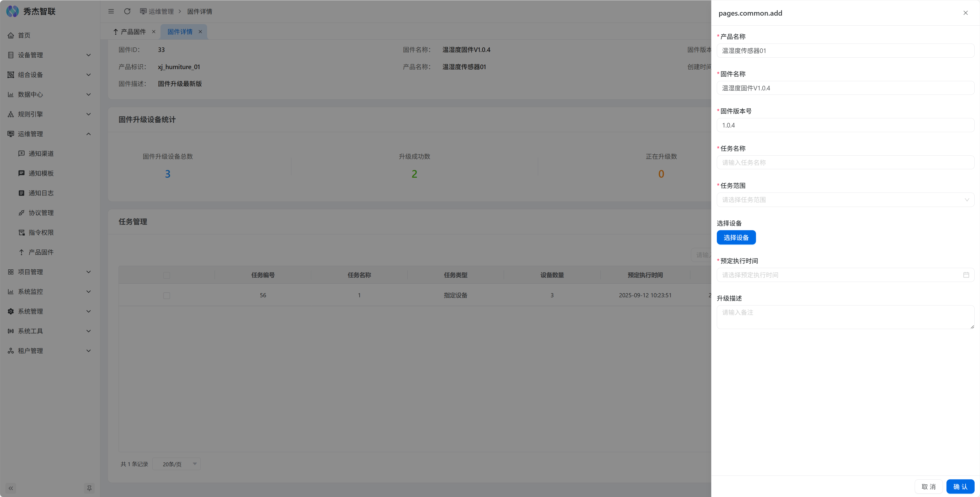Open 首页 from the sidebar
The image size is (980, 497).
[24, 35]
